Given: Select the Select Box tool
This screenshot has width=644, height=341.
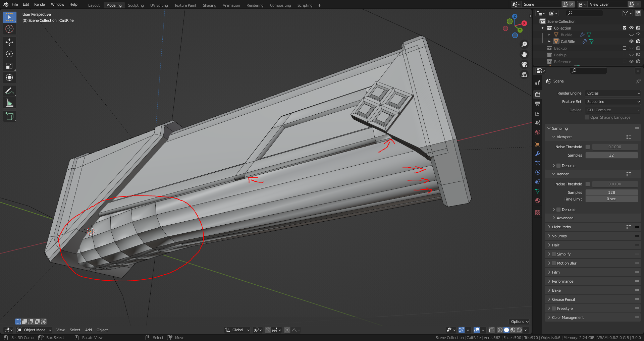Looking at the screenshot, I should [x=9, y=17].
